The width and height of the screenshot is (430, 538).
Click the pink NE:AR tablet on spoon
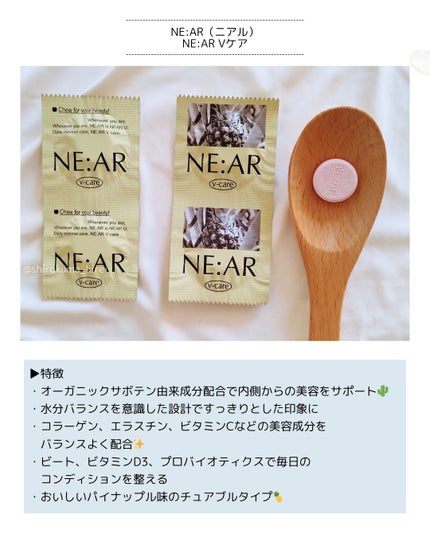coord(335,180)
